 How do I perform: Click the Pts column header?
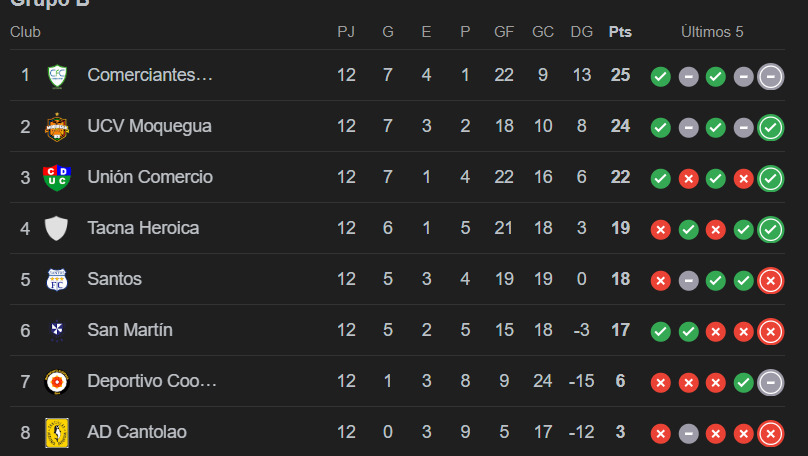point(620,32)
